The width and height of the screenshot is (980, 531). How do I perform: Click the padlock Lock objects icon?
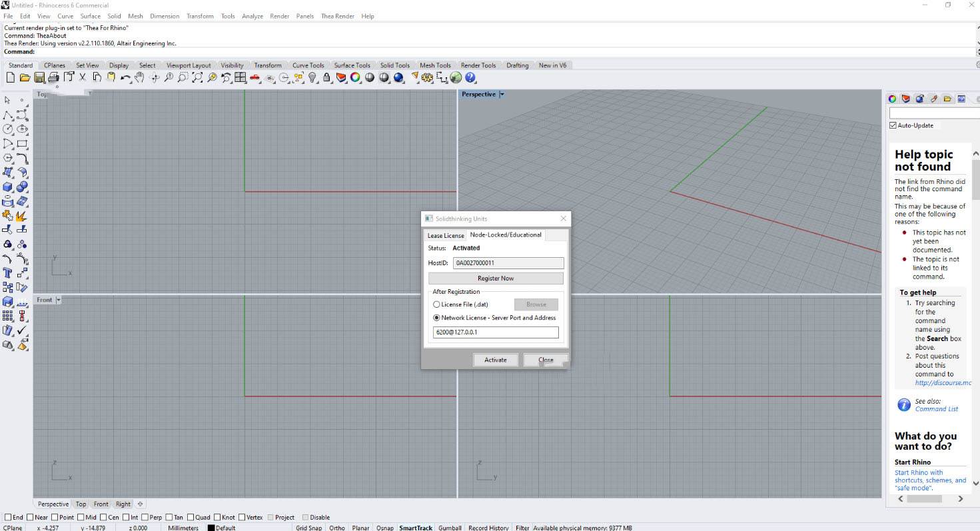[x=326, y=78]
